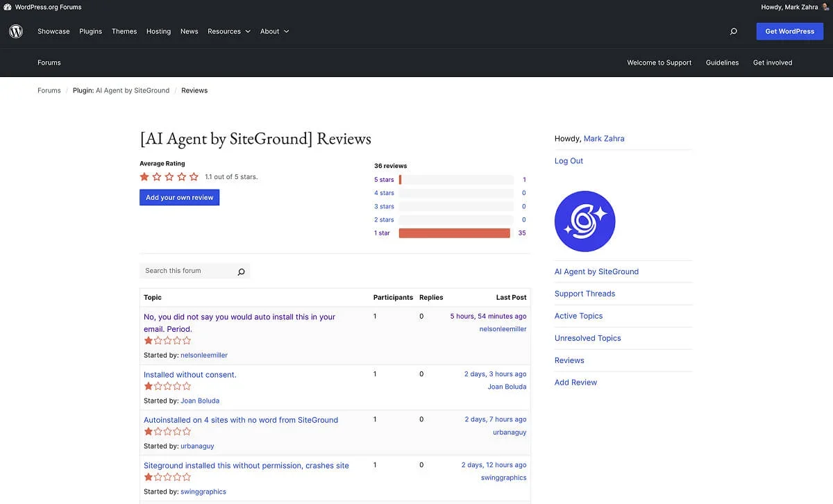The height and width of the screenshot is (504, 833).
Task: Submit forum search with magnifier icon
Action: pos(241,271)
